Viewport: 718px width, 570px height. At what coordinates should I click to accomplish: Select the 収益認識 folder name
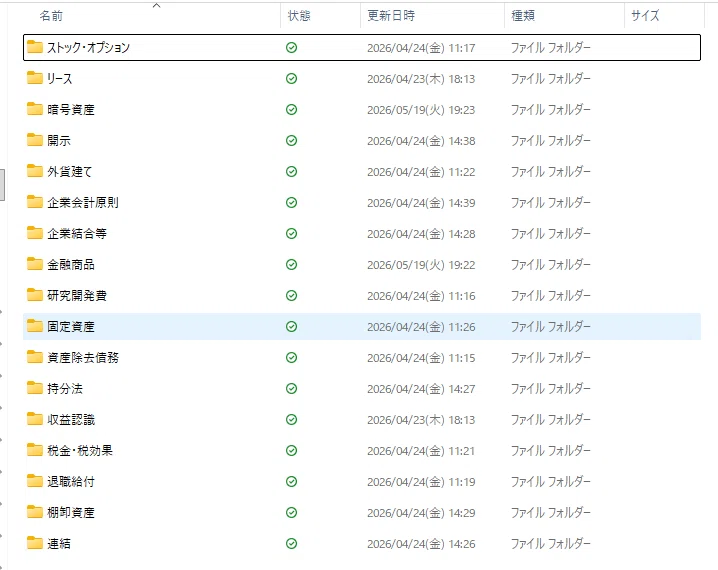click(71, 420)
